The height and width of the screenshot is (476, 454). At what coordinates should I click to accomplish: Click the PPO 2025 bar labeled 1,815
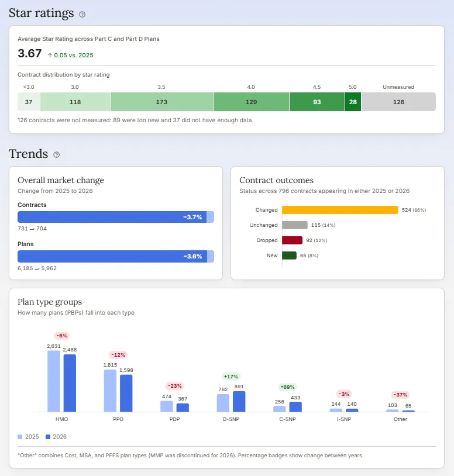coord(110,391)
